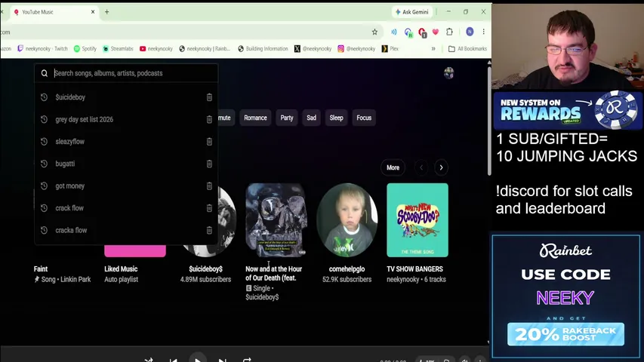
Task: Click the search magnifier icon
Action: click(x=45, y=73)
